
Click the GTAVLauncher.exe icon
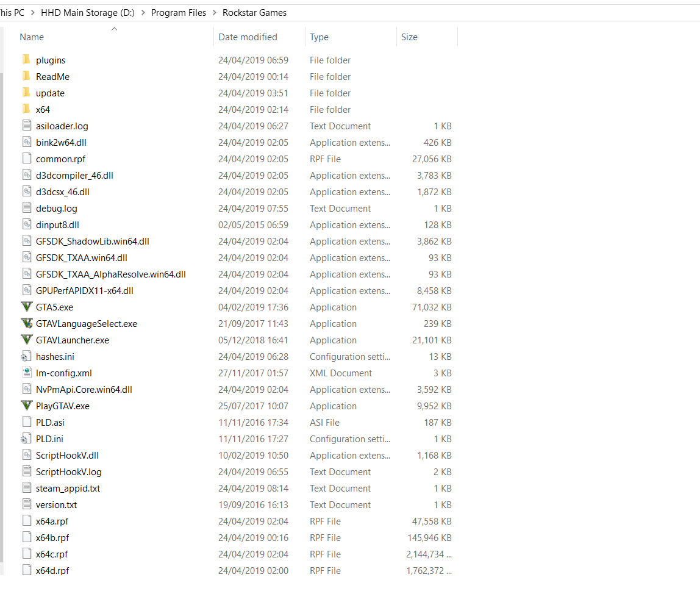click(x=27, y=340)
